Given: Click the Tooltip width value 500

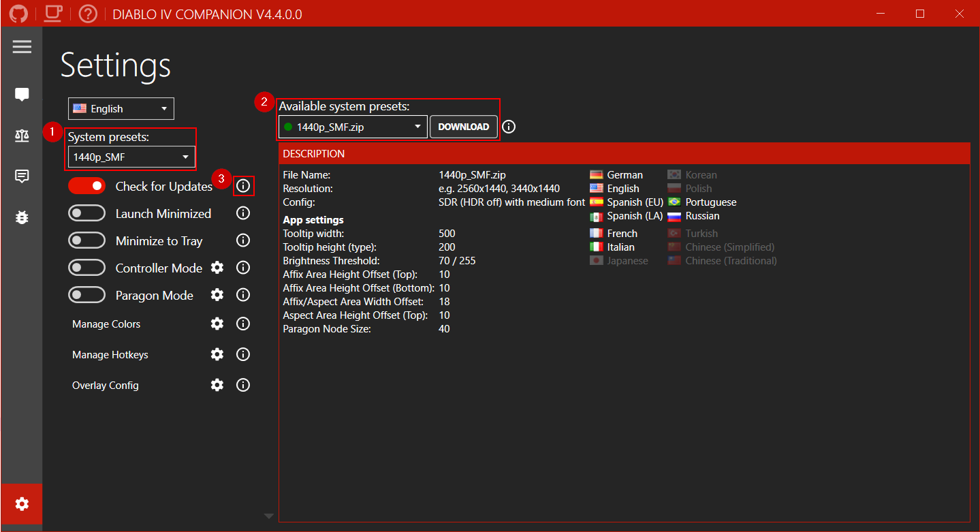Looking at the screenshot, I should (x=447, y=234).
